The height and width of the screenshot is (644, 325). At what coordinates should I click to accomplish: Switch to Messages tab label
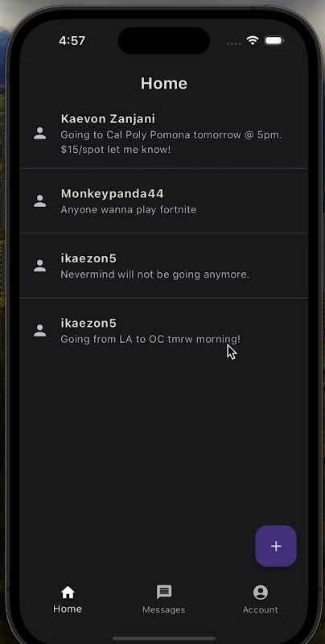click(164, 610)
